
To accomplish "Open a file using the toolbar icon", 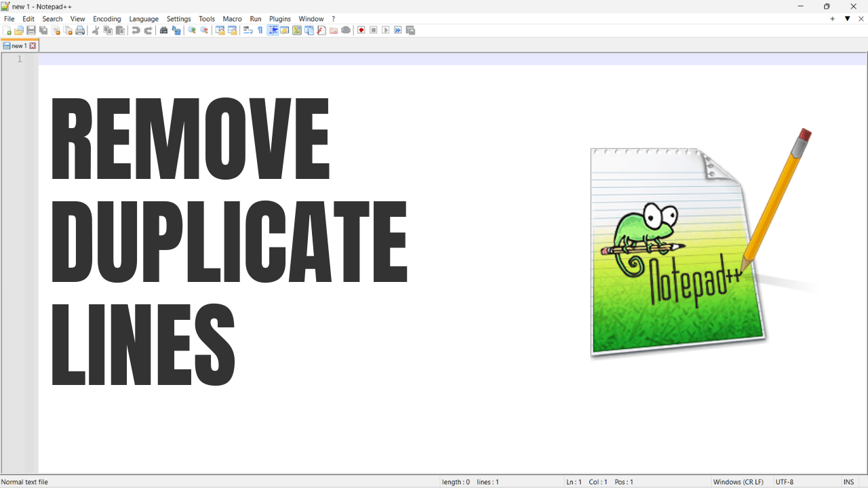I will coord(18,30).
